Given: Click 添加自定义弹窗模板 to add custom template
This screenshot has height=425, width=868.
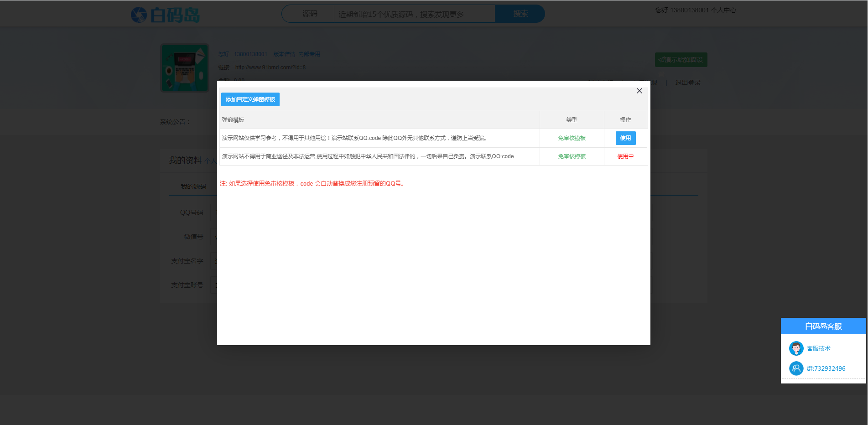Looking at the screenshot, I should 250,99.
